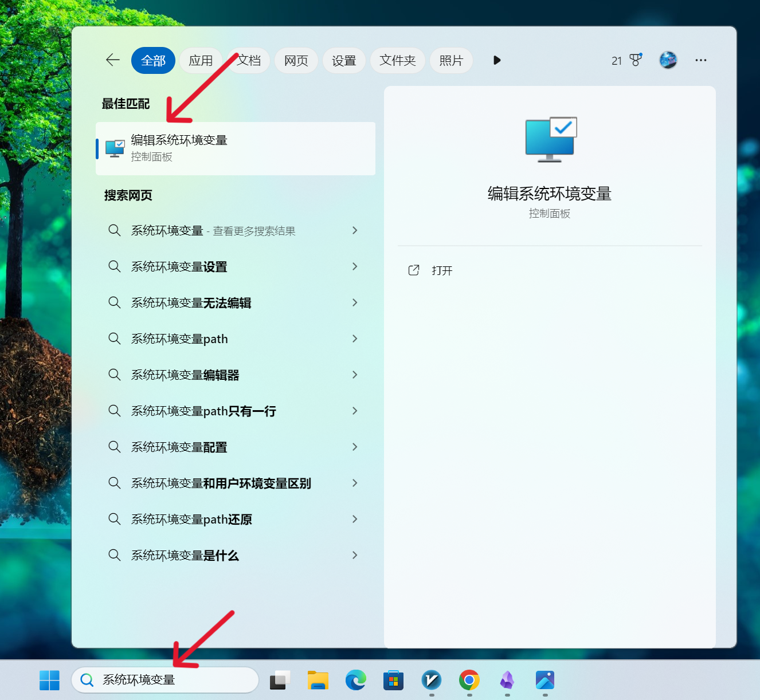Show more filter tabs with play arrow

pos(497,60)
